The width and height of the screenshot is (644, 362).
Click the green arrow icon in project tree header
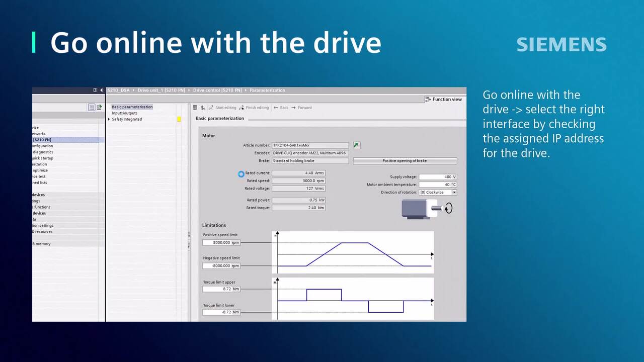[99, 107]
